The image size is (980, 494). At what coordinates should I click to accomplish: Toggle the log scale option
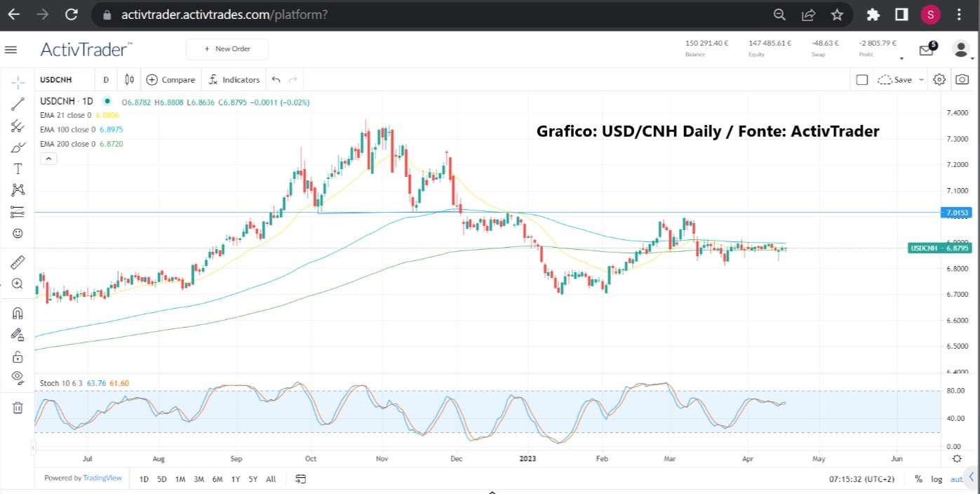click(x=937, y=479)
